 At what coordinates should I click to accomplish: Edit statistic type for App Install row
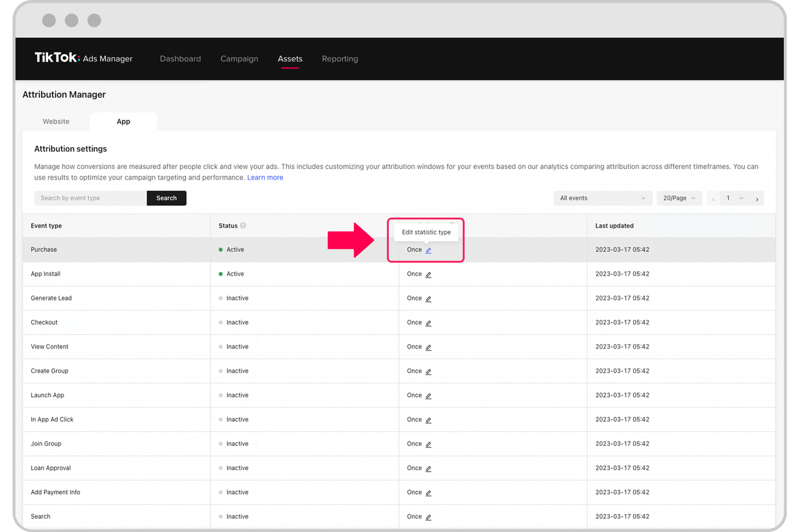(x=428, y=274)
